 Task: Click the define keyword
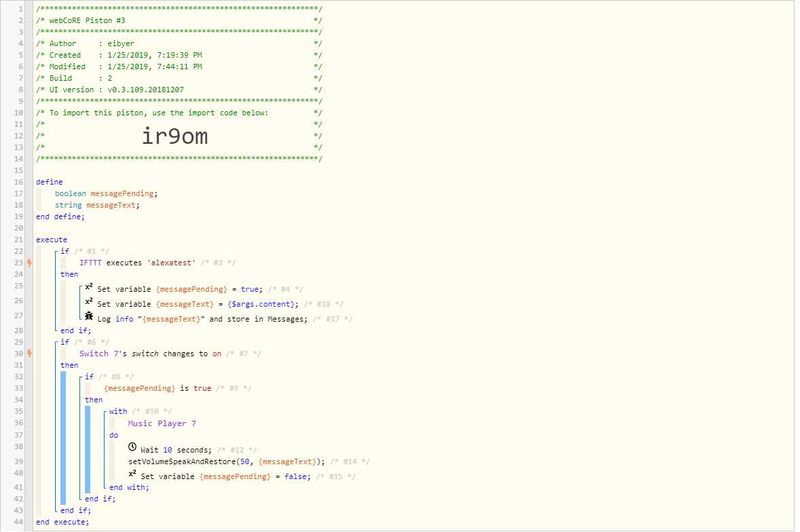pos(50,182)
